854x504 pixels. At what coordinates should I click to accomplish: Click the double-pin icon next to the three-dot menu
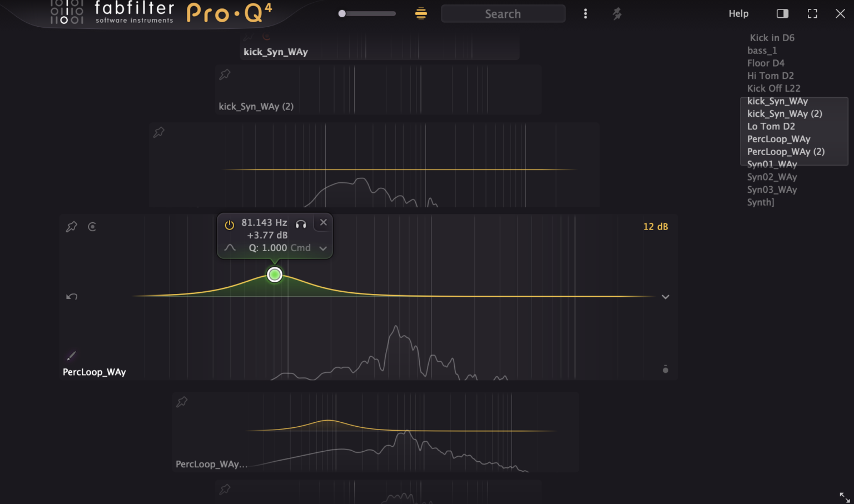point(616,13)
